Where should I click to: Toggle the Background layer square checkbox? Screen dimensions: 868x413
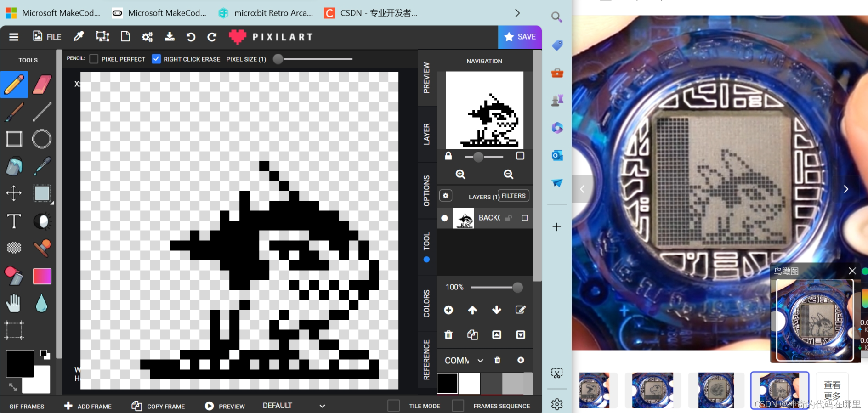coord(524,218)
